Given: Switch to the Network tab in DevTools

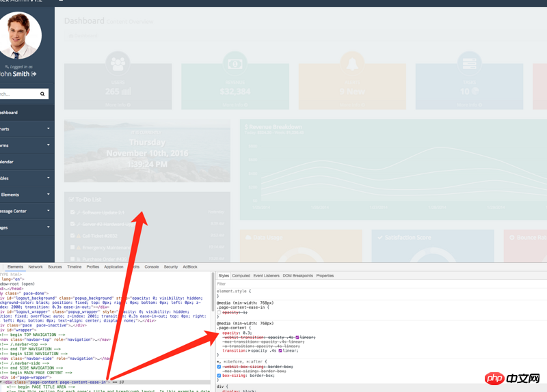Looking at the screenshot, I should pyautogui.click(x=36, y=267).
